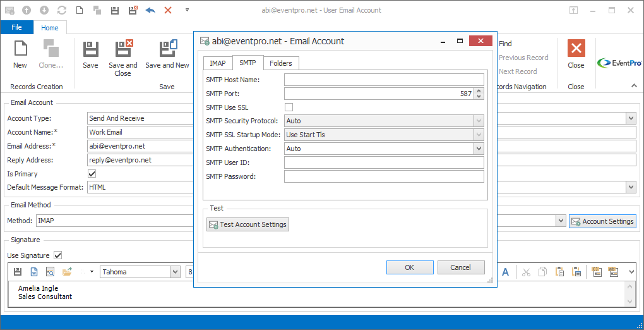Click the blue A font icon in signature toolbar
This screenshot has width=644, height=330.
coord(506,272)
